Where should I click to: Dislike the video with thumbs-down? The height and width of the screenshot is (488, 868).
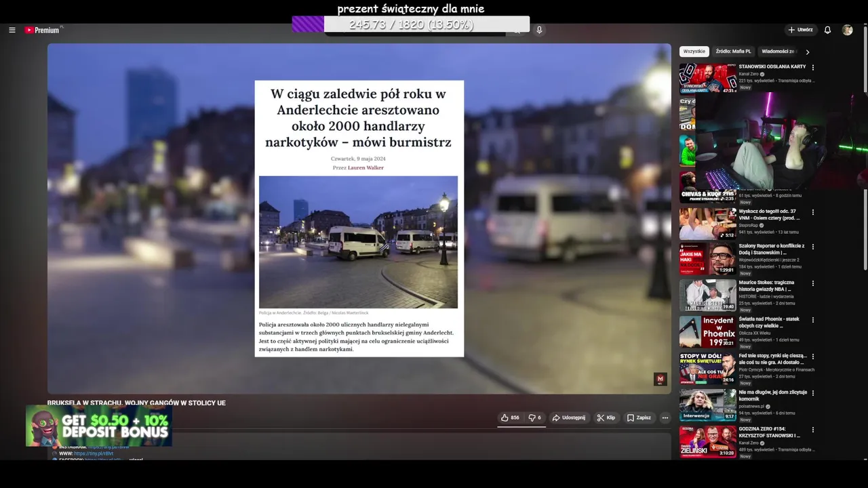tap(534, 418)
